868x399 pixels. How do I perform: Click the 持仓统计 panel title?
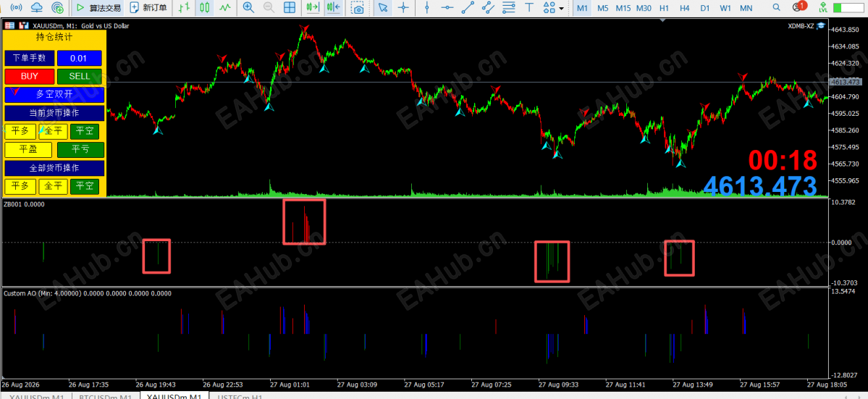click(x=54, y=38)
